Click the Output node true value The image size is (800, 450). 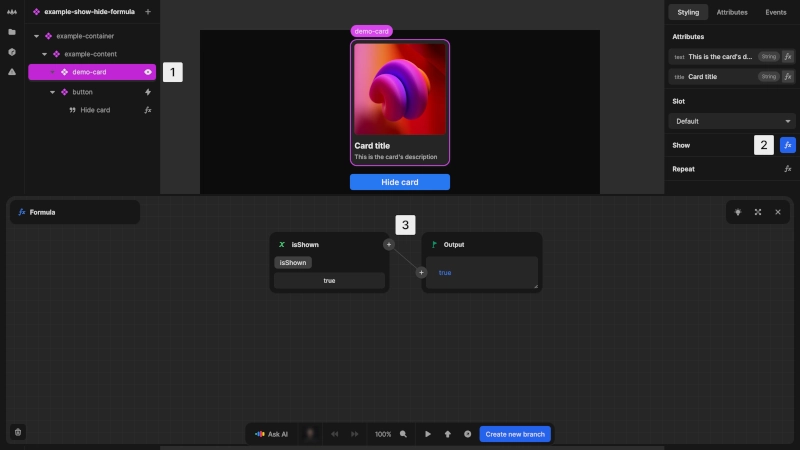(445, 272)
